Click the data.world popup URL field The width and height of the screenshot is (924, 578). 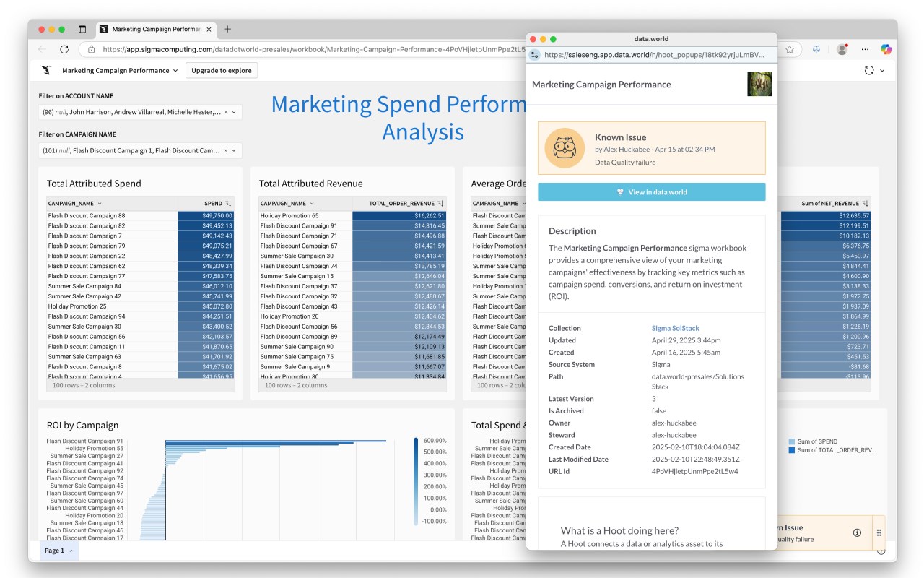[x=653, y=54]
